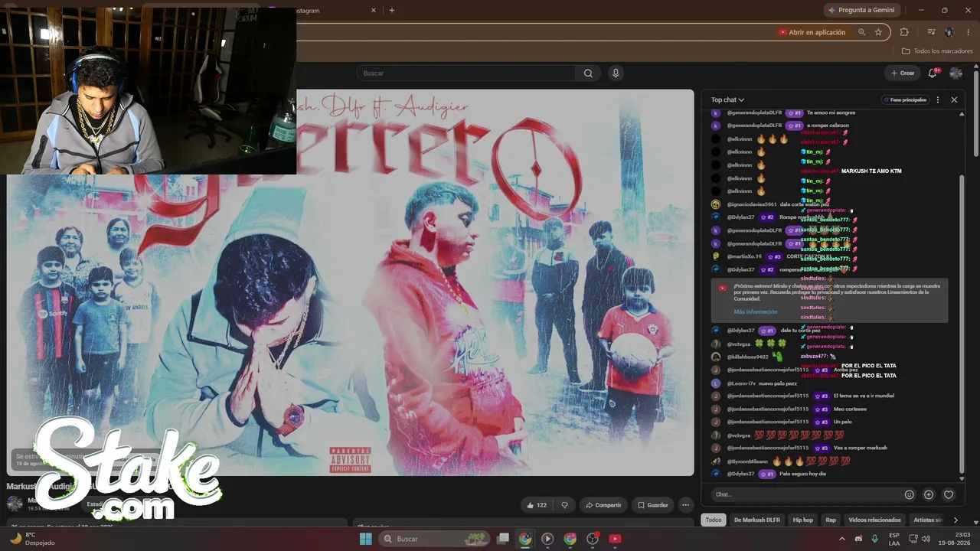Click the Guardar button
Image resolution: width=980 pixels, height=551 pixels.
[x=652, y=505]
